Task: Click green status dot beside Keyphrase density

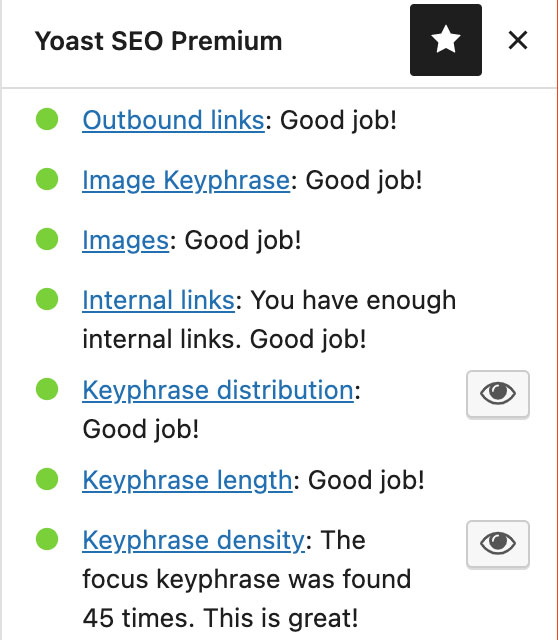Action: click(x=47, y=539)
